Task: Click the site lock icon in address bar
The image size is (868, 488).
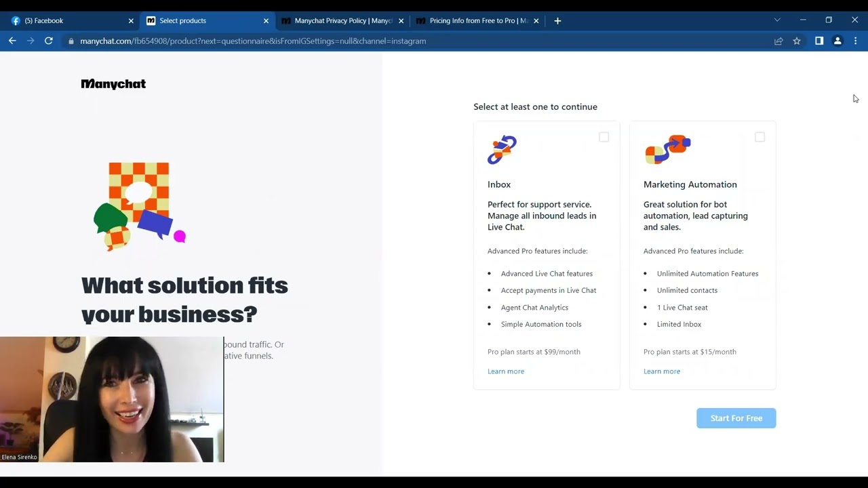Action: [x=71, y=41]
